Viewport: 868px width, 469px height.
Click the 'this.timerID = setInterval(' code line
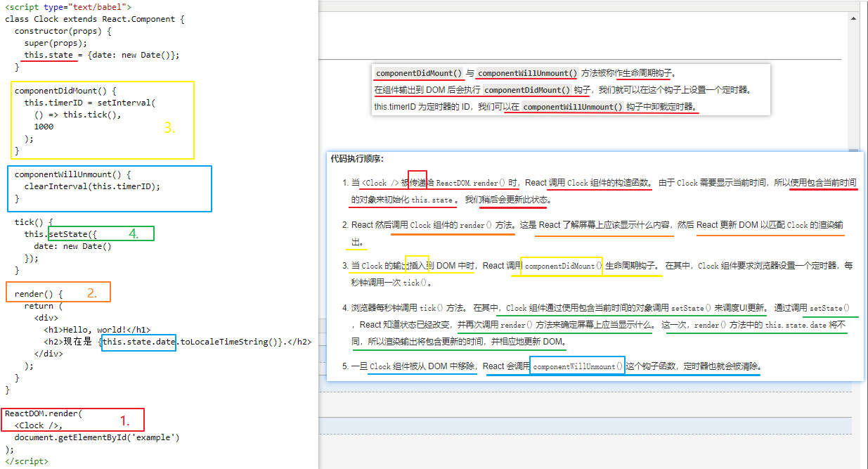click(90, 103)
